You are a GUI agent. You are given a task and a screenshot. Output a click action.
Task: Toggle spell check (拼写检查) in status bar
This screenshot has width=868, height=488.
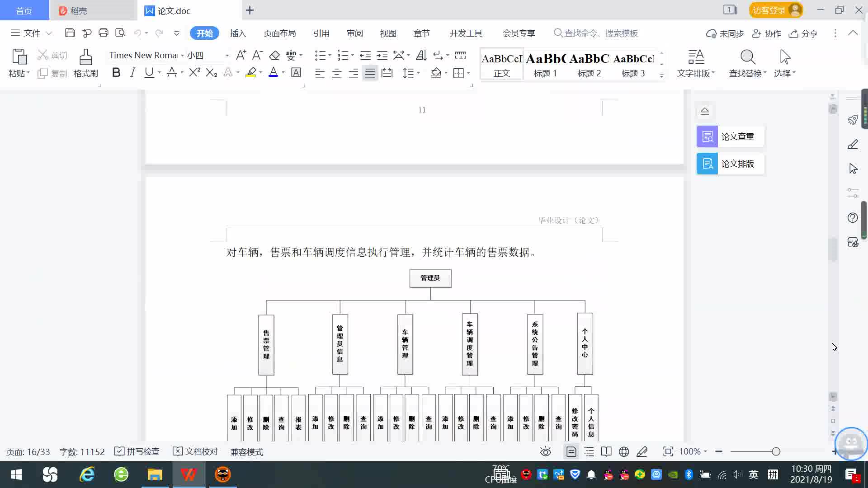pyautogui.click(x=137, y=451)
